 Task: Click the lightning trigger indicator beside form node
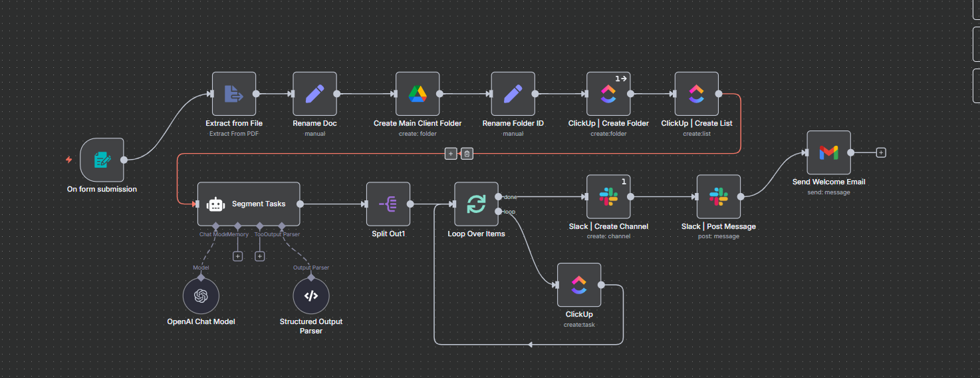tap(68, 160)
